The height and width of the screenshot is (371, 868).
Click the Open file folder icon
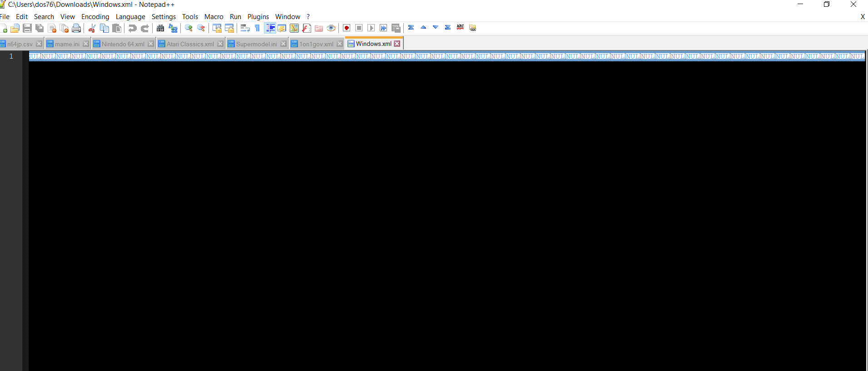[x=15, y=28]
